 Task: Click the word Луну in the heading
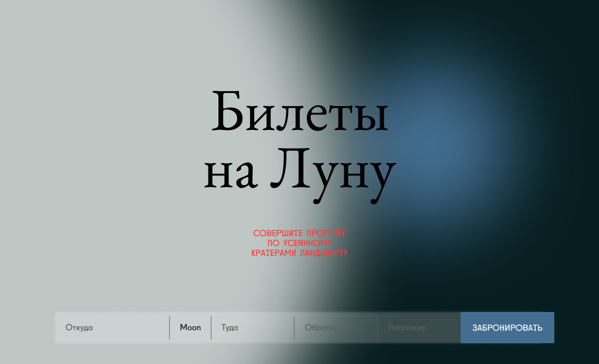(333, 170)
